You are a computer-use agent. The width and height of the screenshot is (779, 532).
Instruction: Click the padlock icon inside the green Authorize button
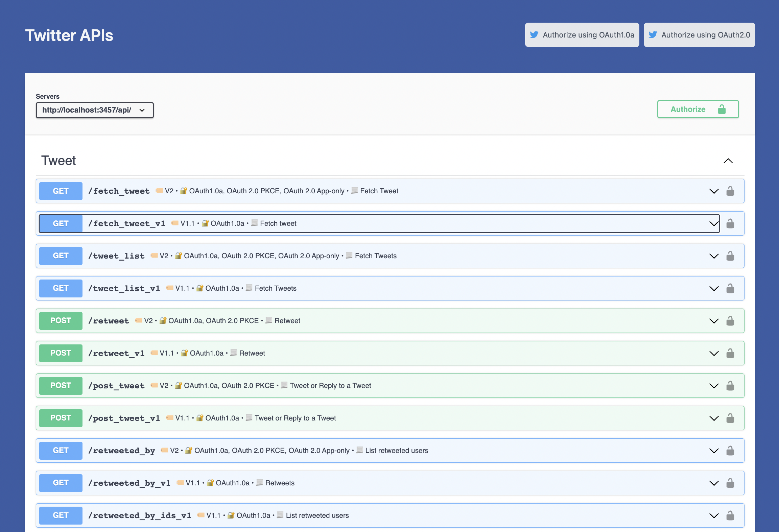(x=722, y=109)
